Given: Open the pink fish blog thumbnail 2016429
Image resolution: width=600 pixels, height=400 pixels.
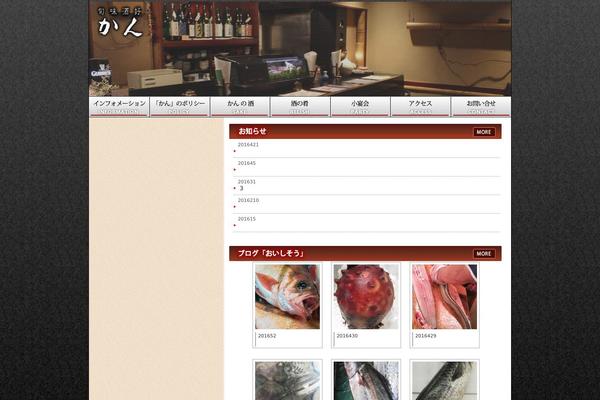Looking at the screenshot, I should [445, 297].
